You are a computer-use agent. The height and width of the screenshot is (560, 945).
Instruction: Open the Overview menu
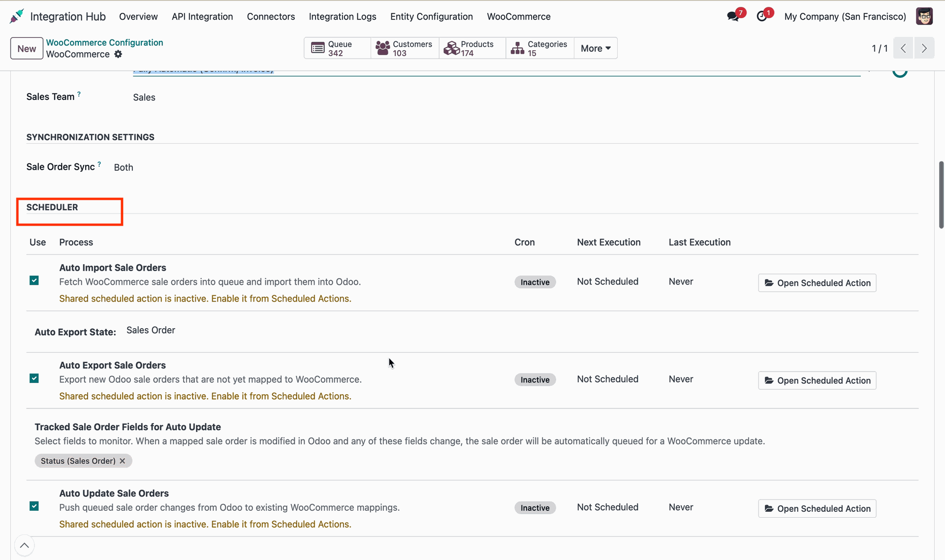coord(138,16)
